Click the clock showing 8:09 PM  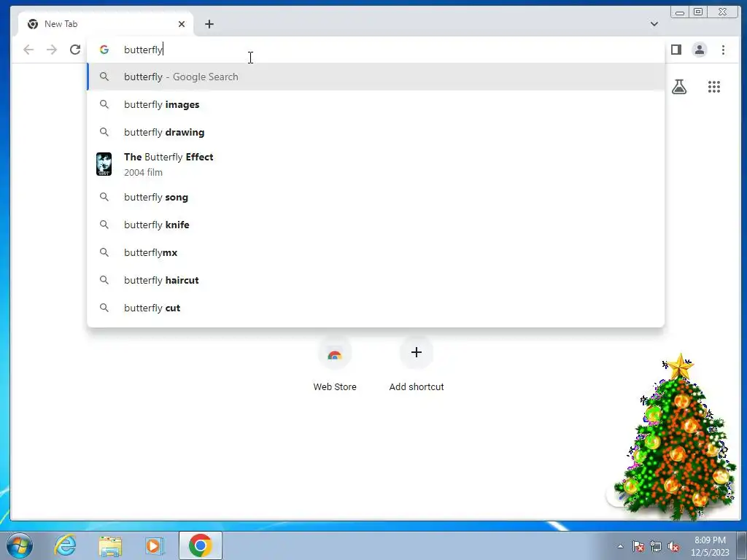pos(710,546)
